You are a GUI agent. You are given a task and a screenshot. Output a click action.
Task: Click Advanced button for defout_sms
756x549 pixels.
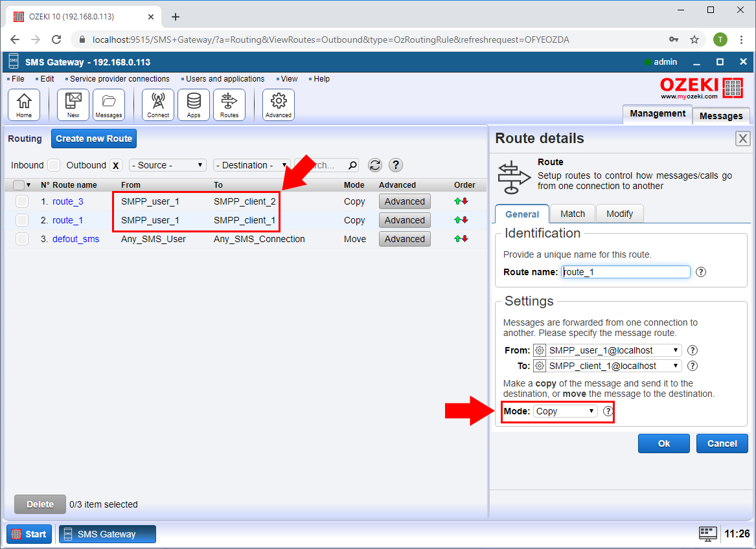(404, 239)
